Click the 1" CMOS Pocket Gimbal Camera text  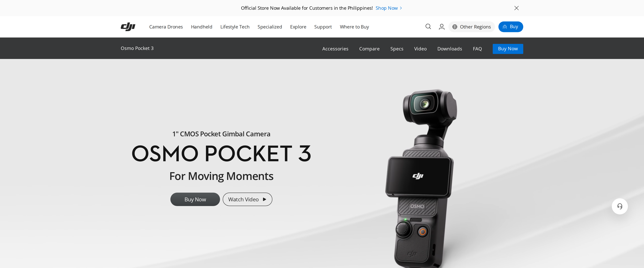click(221, 134)
